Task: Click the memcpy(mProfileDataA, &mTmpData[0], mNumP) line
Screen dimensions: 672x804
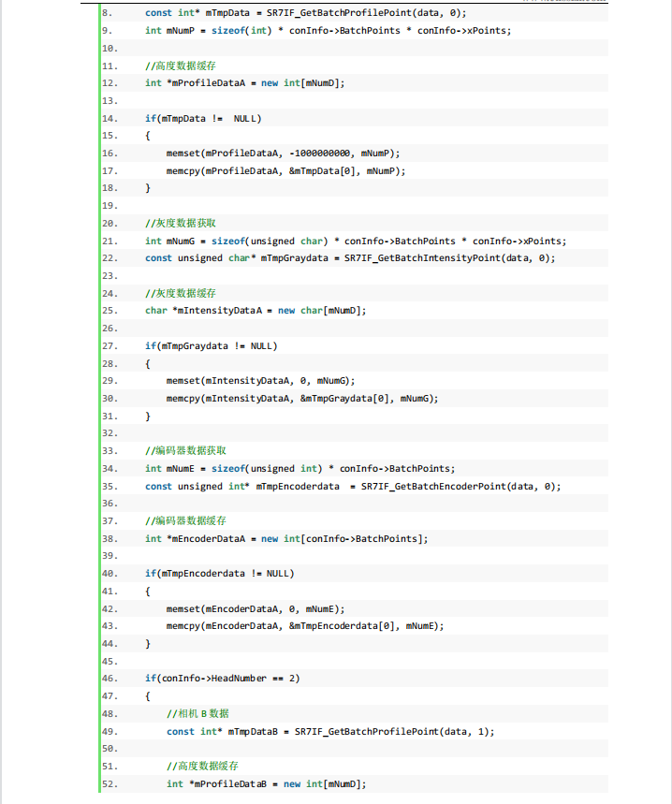Action: 285,170
